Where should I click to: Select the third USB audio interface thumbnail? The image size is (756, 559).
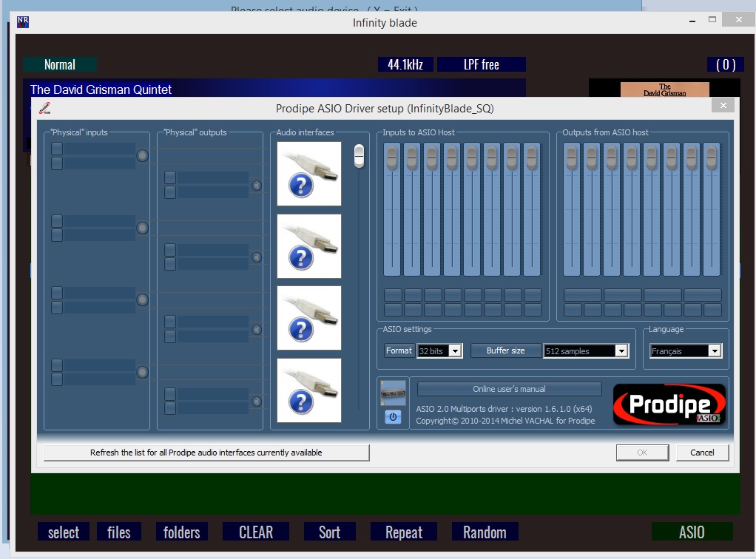tap(309, 318)
